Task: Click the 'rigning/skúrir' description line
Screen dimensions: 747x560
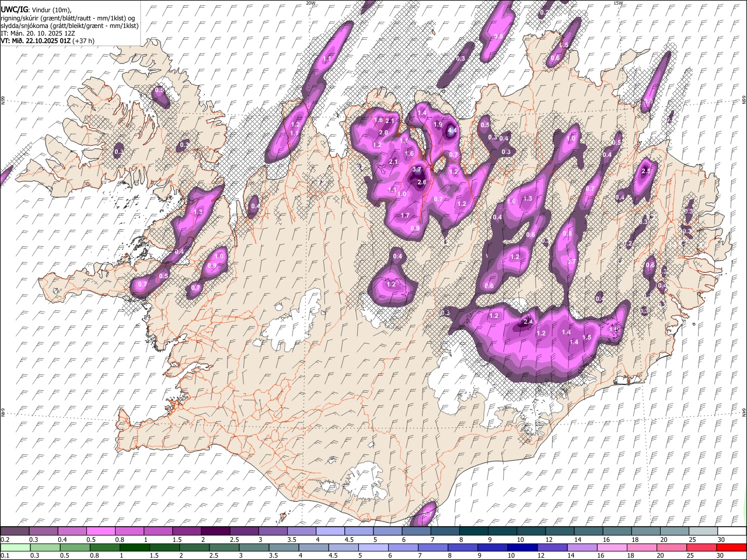Action: [68, 18]
